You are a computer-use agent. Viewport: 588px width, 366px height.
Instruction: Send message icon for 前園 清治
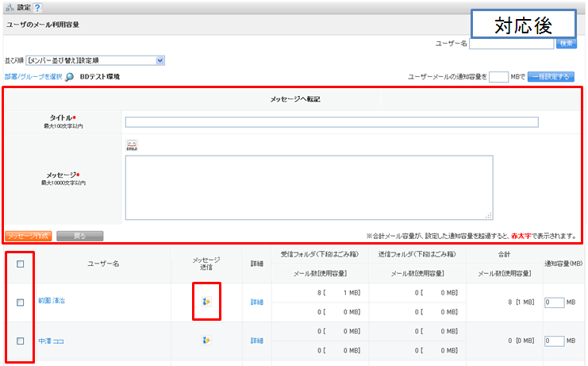tap(206, 302)
